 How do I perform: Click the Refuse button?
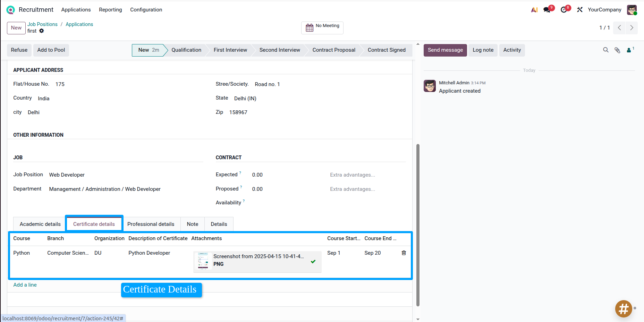[19, 50]
